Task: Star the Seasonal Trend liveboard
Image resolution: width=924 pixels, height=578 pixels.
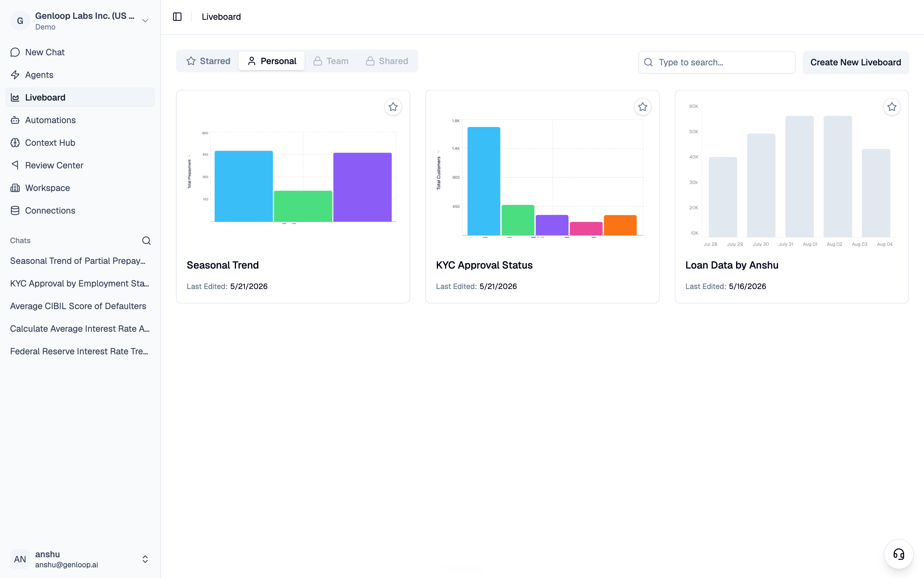Action: coord(393,107)
